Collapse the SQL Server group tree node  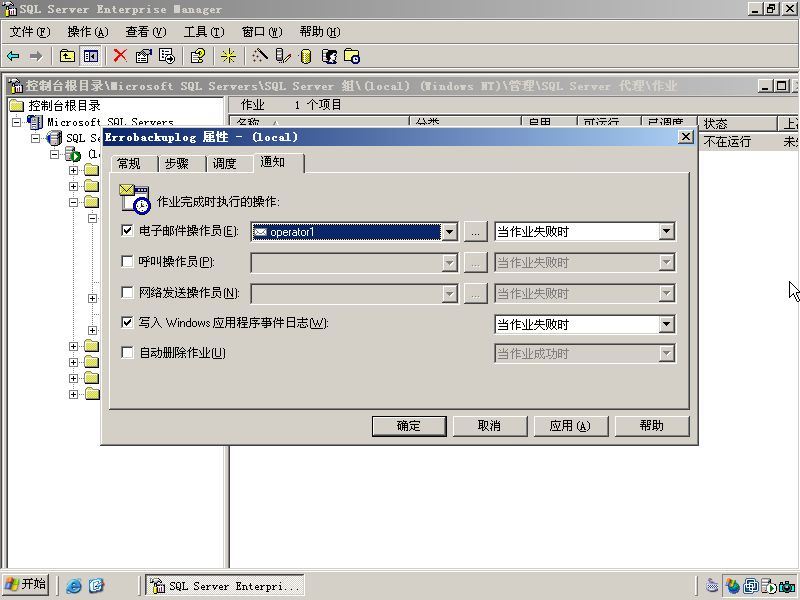coord(35,138)
